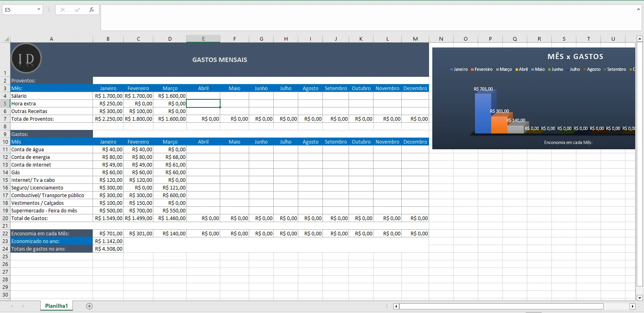Add a new sheet with the plus button
Image resolution: width=644 pixels, height=313 pixels.
click(x=89, y=306)
